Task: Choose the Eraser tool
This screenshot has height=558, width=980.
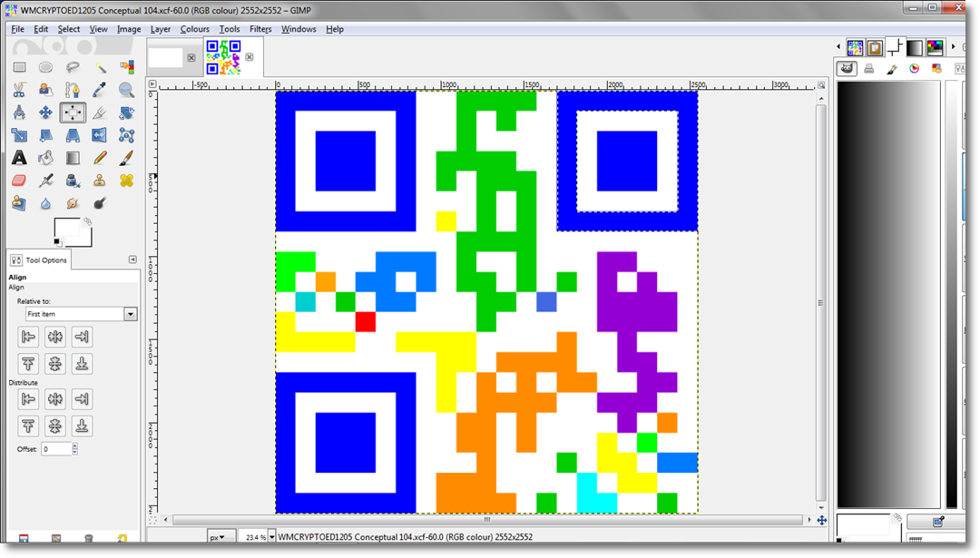Action: (x=19, y=181)
